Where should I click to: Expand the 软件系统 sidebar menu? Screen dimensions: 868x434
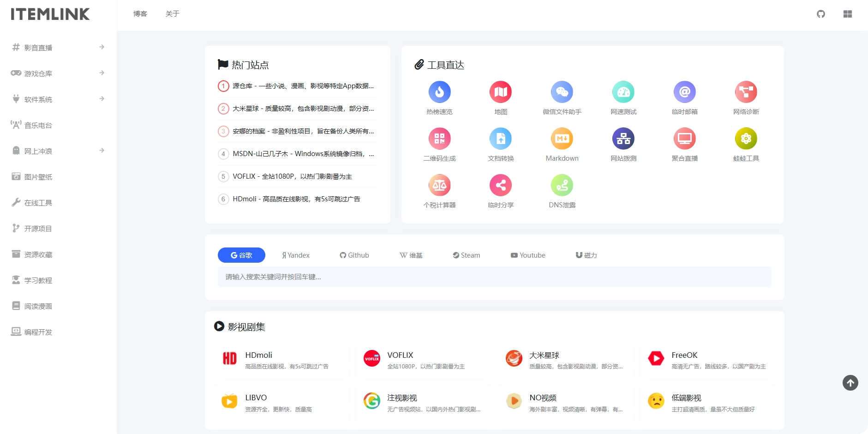[102, 99]
